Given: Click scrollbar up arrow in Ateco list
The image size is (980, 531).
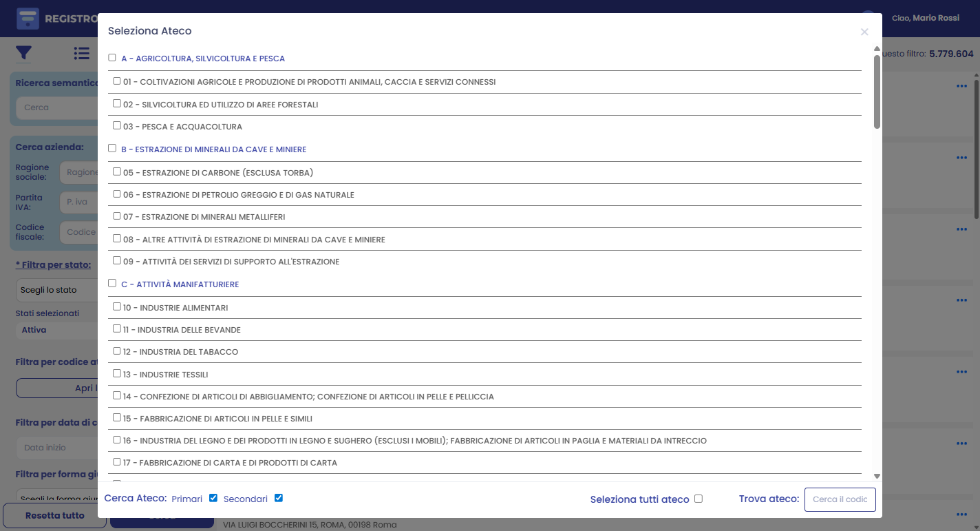Looking at the screenshot, I should coord(877,50).
